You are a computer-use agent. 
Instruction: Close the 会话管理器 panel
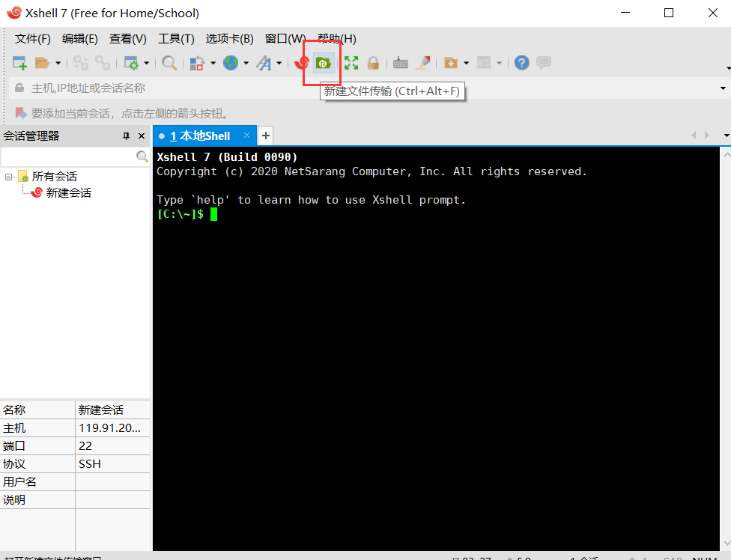(142, 136)
